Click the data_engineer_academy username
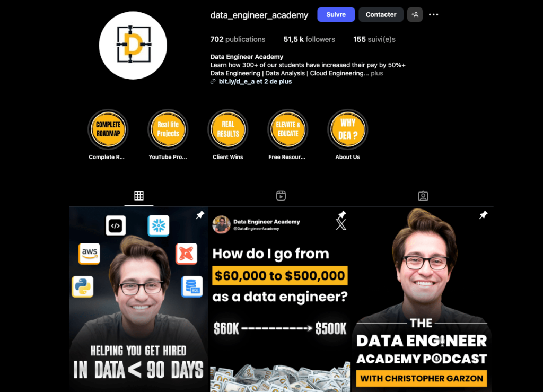This screenshot has height=392, width=543. click(259, 15)
